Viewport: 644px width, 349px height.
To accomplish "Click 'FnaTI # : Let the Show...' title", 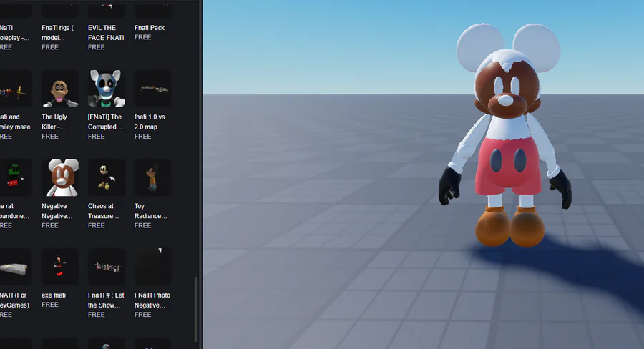I will tap(106, 300).
